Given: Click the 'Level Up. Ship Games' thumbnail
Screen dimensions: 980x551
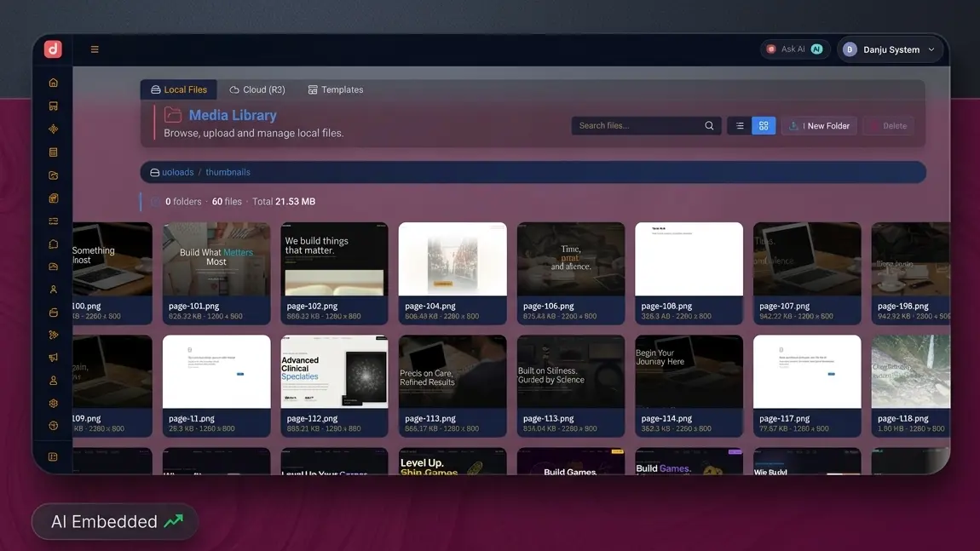Looking at the screenshot, I should pyautogui.click(x=453, y=461).
